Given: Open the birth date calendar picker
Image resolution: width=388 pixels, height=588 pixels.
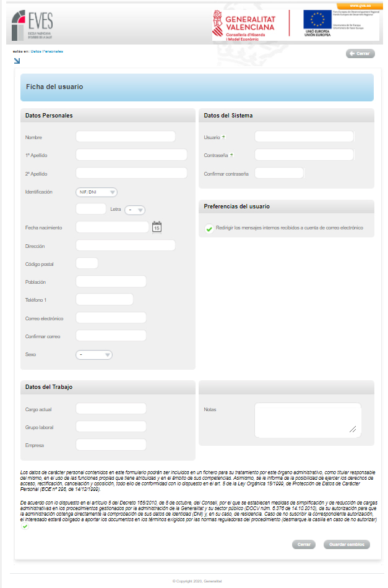Looking at the screenshot, I should tap(157, 227).
